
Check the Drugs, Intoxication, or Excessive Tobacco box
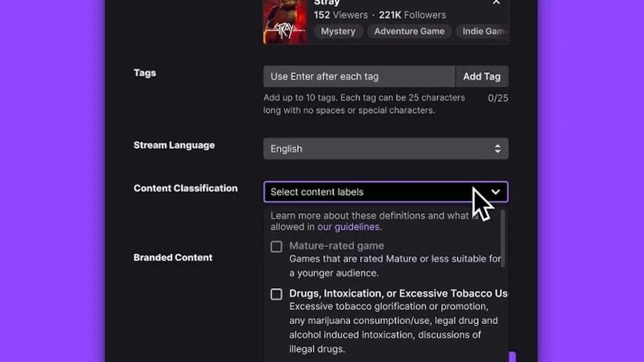276,294
